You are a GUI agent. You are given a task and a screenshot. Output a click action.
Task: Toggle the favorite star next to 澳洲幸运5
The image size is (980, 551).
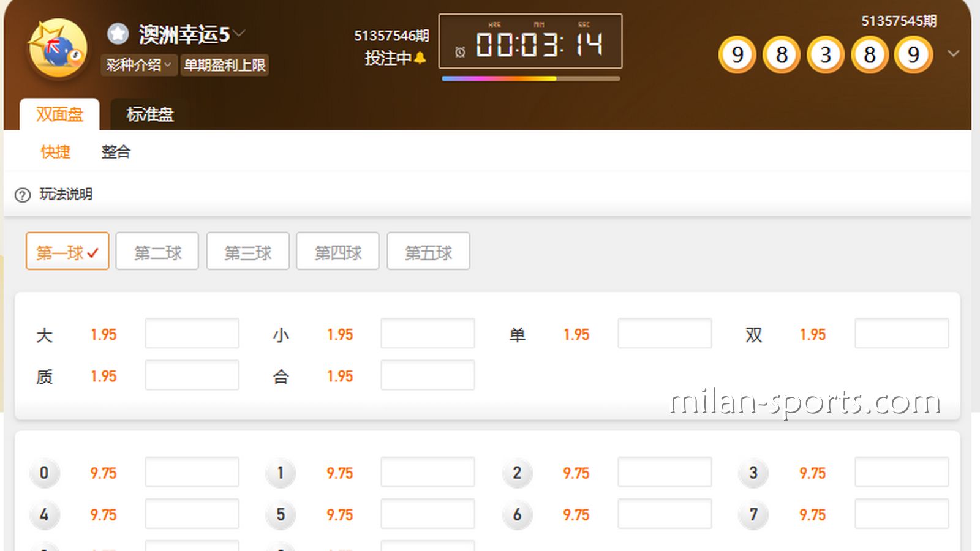118,34
